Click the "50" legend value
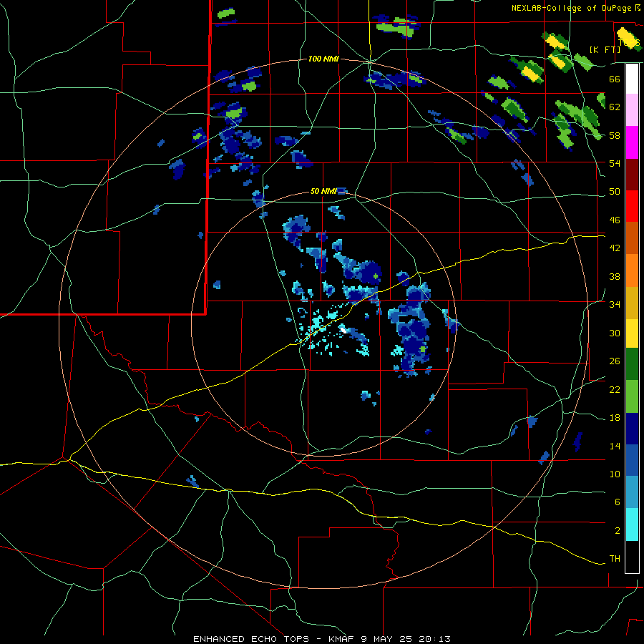Viewport: 644px width, 644px height. click(615, 191)
